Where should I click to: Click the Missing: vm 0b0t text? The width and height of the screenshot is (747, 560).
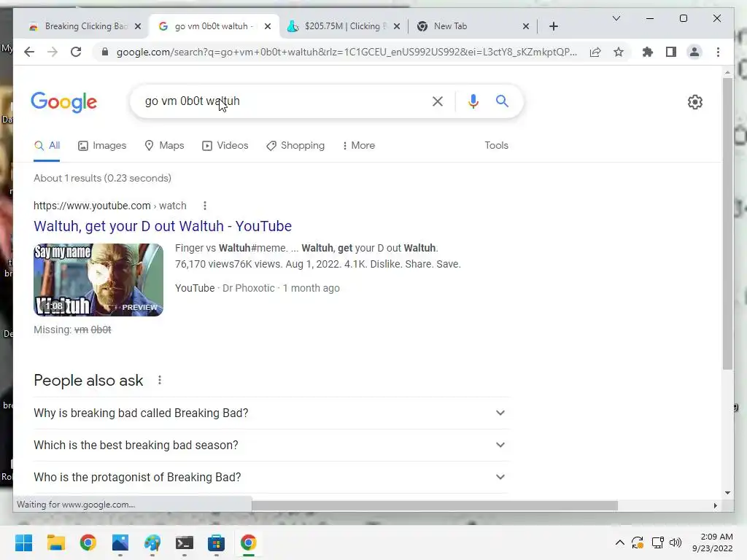point(72,330)
